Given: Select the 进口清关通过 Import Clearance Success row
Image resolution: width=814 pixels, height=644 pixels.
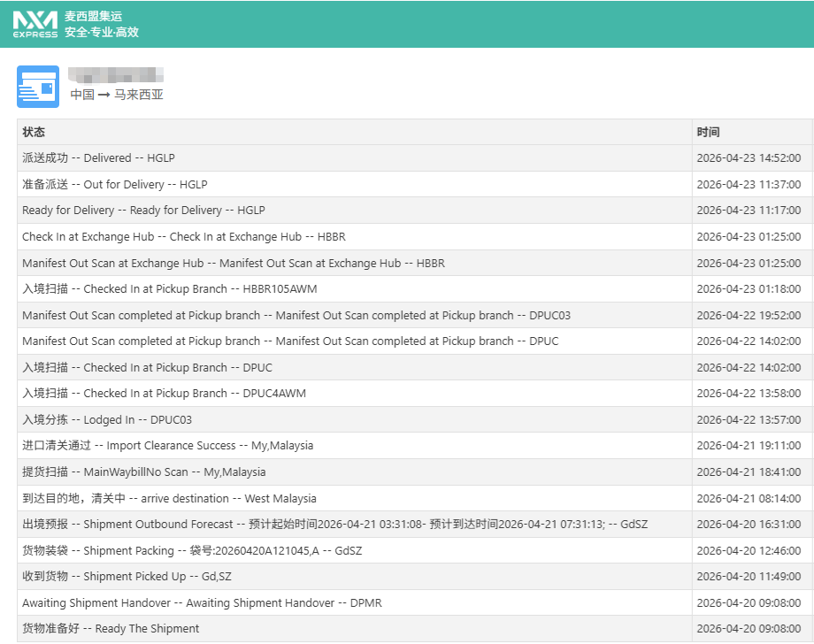Looking at the screenshot, I should coord(167,446).
